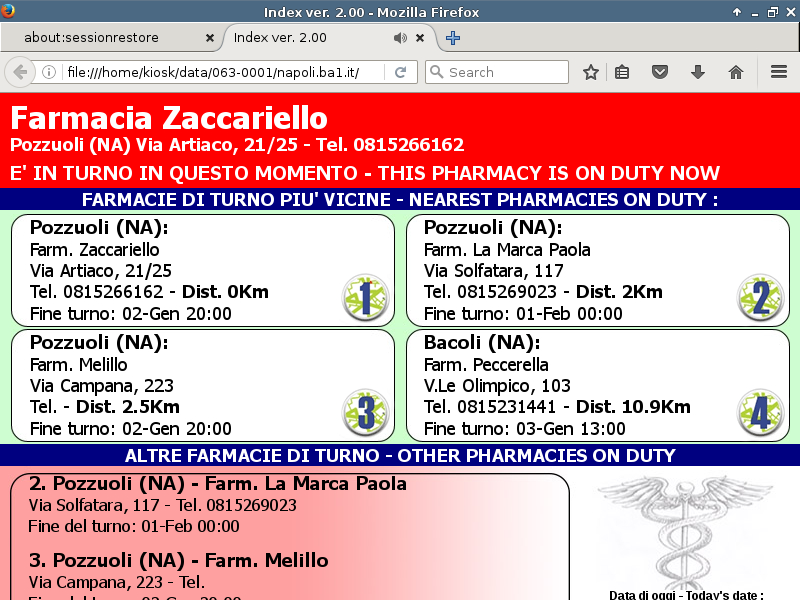
Task: Click the search engine magnifier dropdown
Action: pyautogui.click(x=436, y=72)
